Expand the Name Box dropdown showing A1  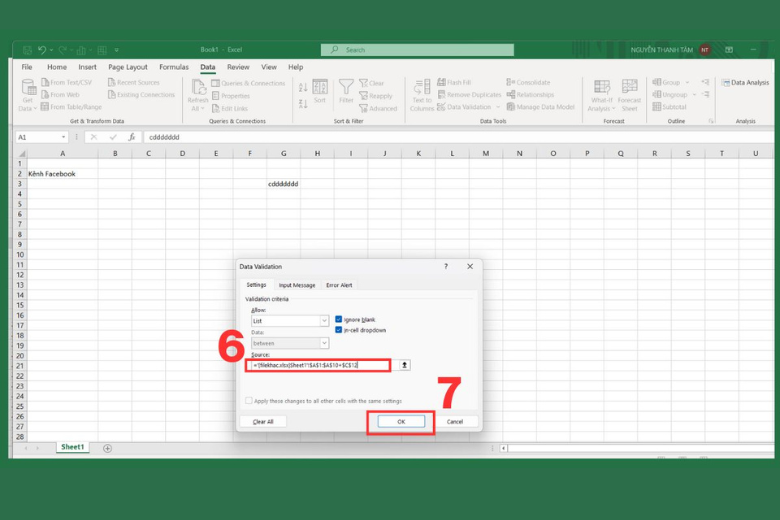tap(64, 137)
